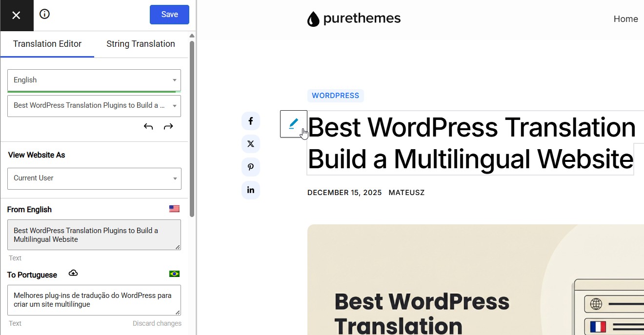
Task: Switch to the String Translation tab
Action: [x=141, y=44]
